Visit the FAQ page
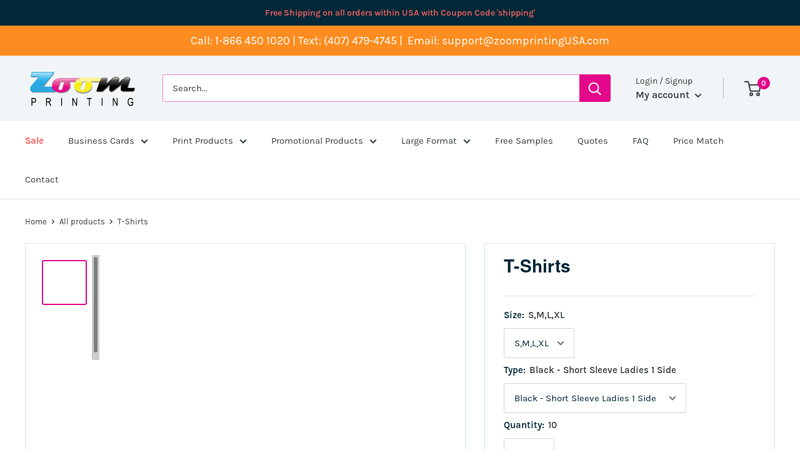800x450 pixels. tap(640, 141)
